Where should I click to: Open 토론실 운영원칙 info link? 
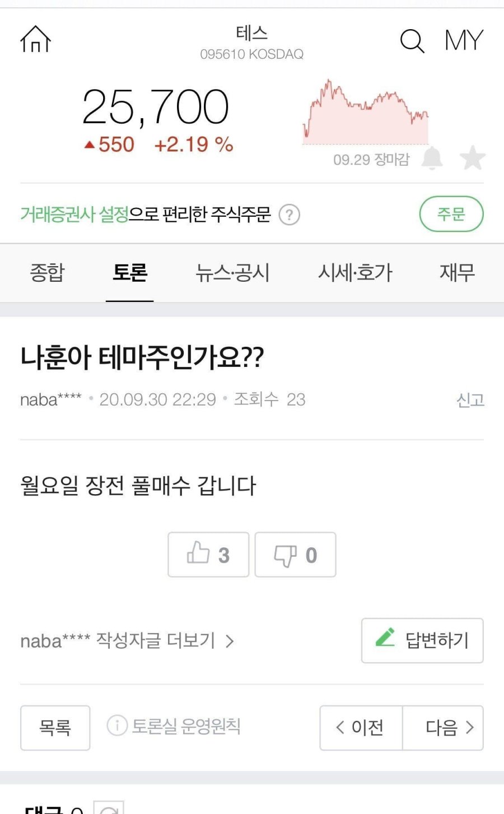click(x=174, y=727)
